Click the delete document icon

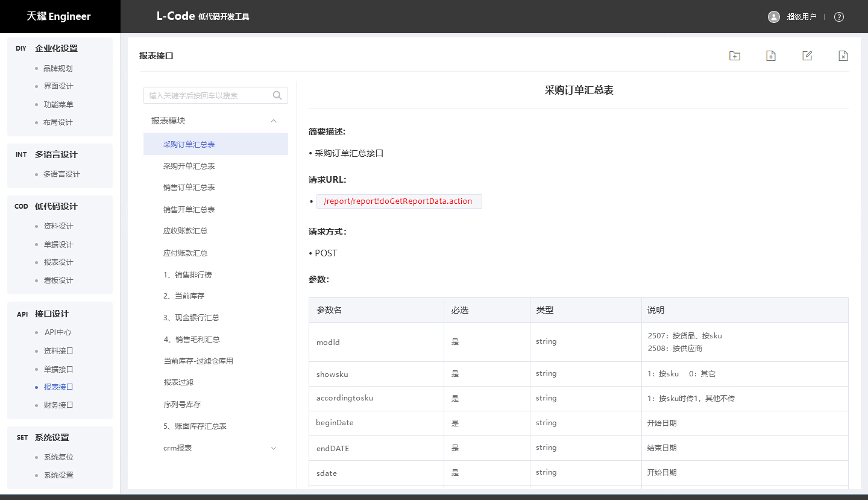point(843,56)
